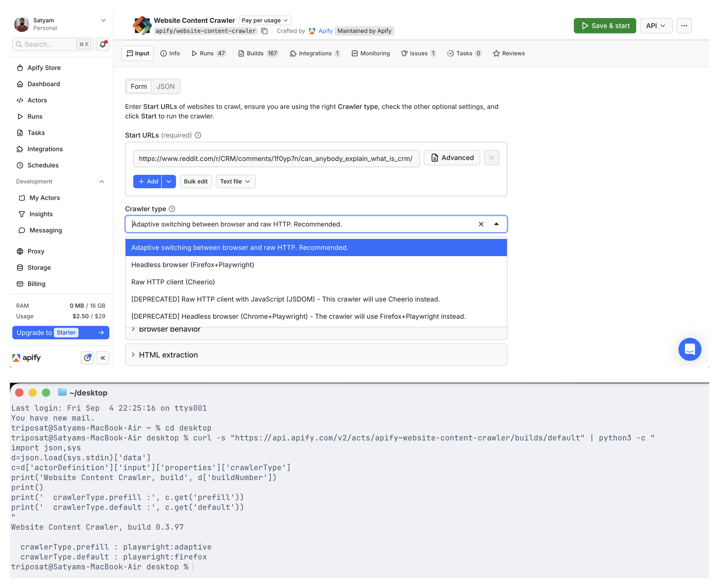The height and width of the screenshot is (588, 719).
Task: Collapse the Development section
Action: [x=101, y=181]
